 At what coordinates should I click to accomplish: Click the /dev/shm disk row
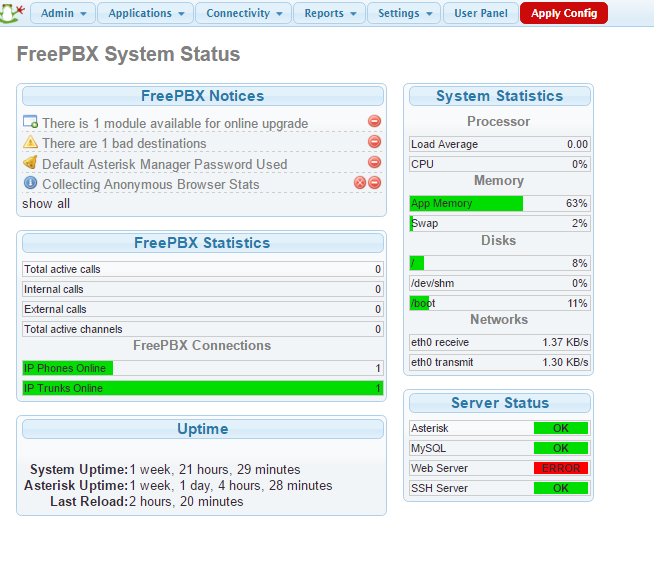pyautogui.click(x=500, y=283)
